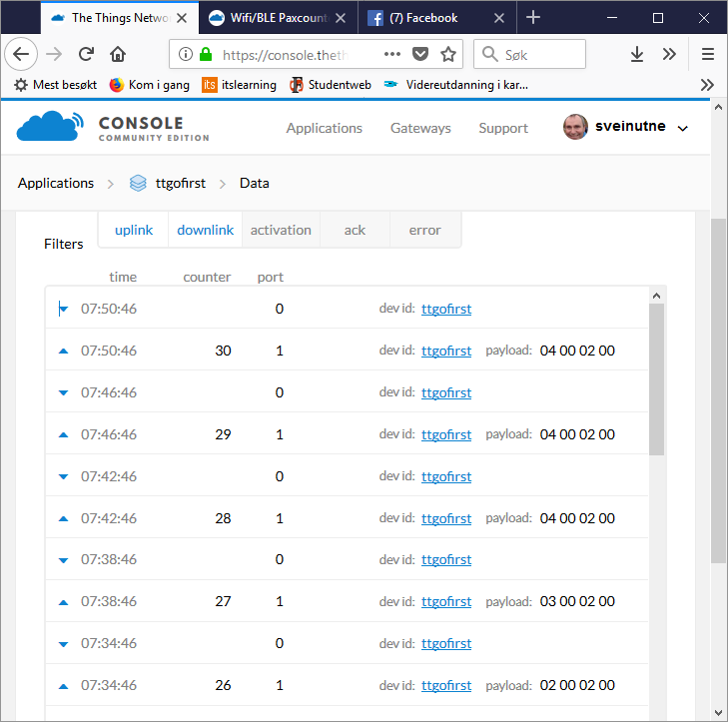Open page actions three-dot menu
This screenshot has height=722, width=728.
392,54
